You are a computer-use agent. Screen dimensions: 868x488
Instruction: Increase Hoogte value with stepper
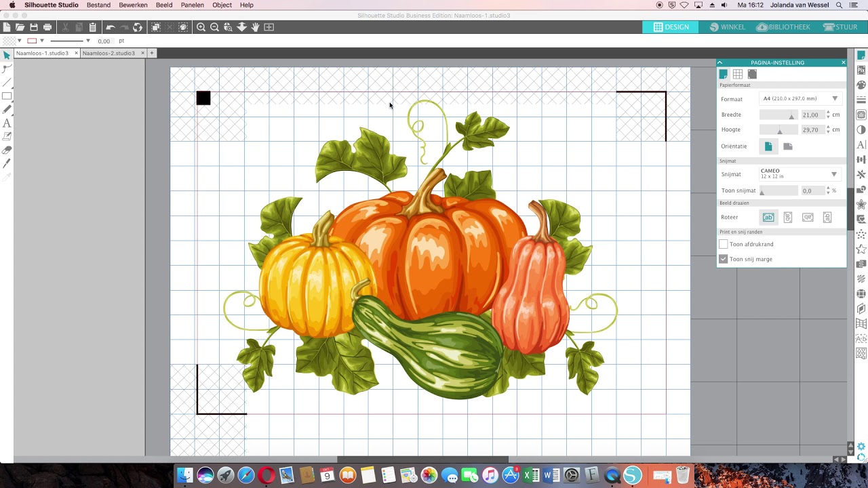click(828, 127)
